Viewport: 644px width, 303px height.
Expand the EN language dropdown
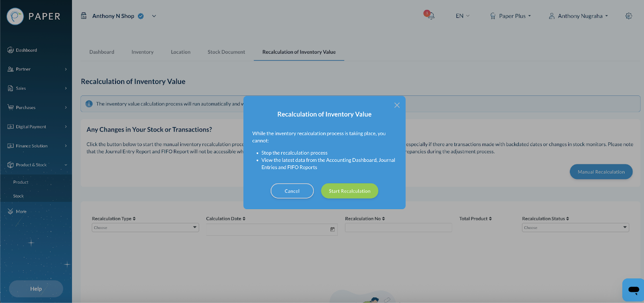coord(462,16)
